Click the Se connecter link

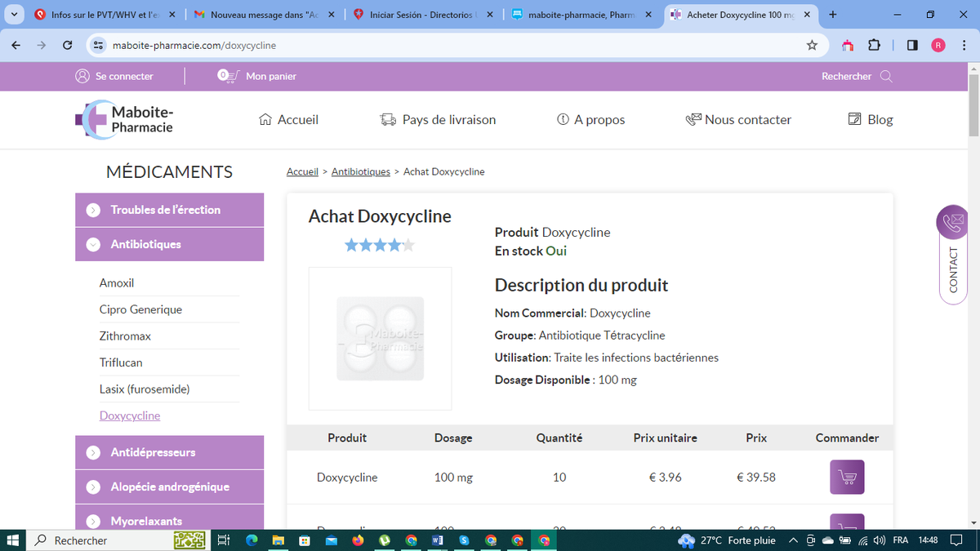[x=124, y=76]
